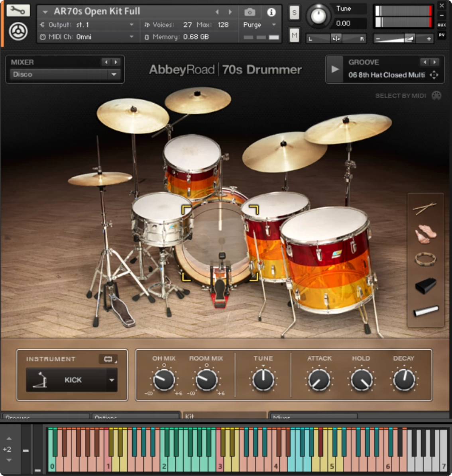The image size is (452, 476).
Task: Select the next mixer preset arrow
Action: point(116,62)
